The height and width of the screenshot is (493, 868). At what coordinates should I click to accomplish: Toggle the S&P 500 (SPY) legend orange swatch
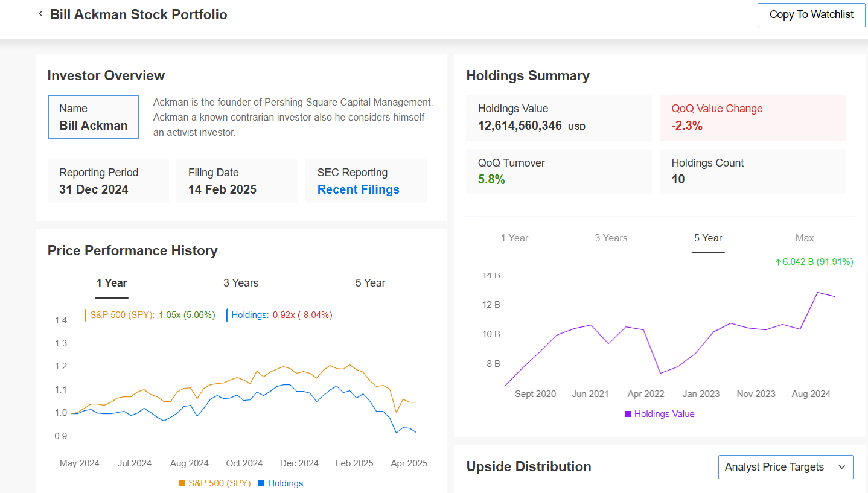[182, 483]
